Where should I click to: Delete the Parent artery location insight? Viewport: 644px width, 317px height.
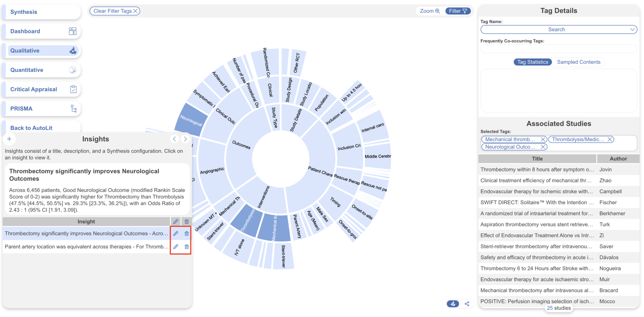[x=187, y=247]
